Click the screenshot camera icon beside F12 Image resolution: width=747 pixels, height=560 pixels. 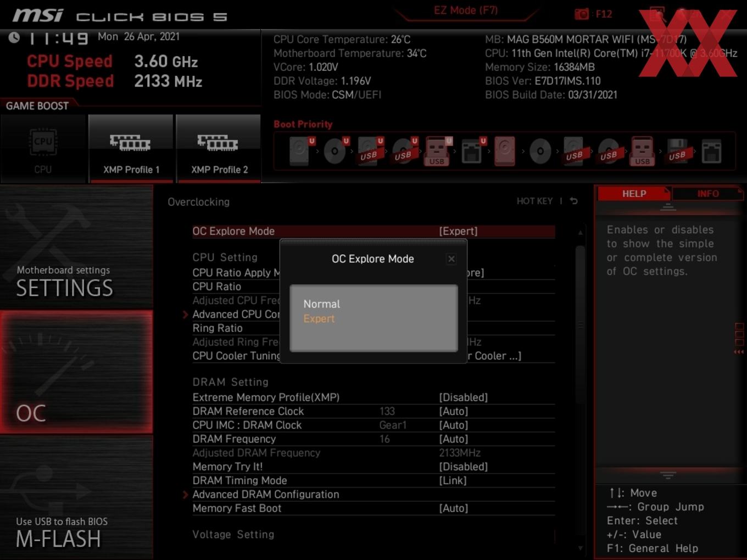(582, 14)
